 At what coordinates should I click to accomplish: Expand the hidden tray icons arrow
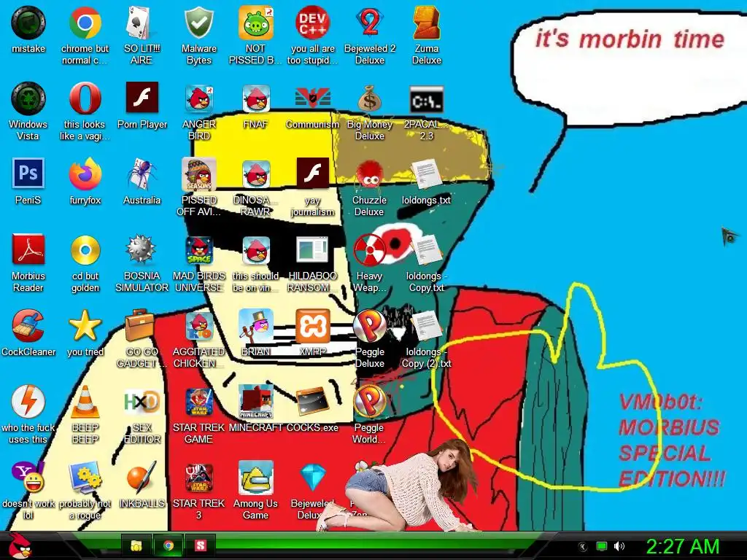click(x=582, y=546)
